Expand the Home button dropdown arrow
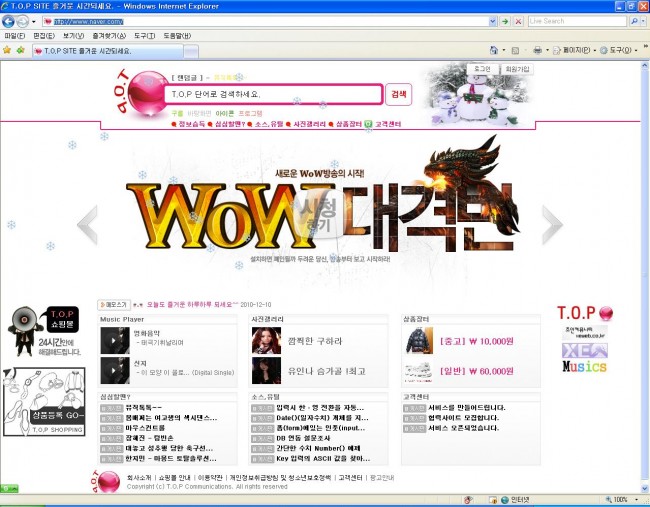650x507 pixels. [504, 50]
